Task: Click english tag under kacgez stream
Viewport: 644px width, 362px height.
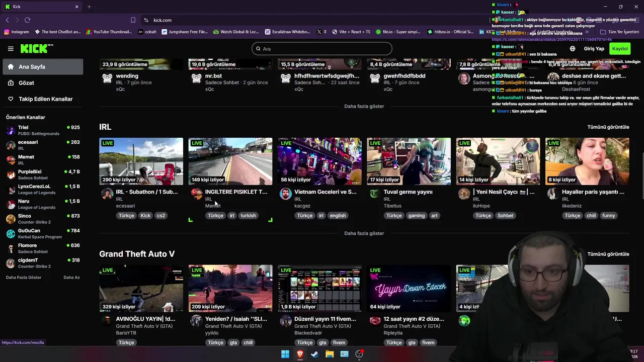Action: pos(338,216)
